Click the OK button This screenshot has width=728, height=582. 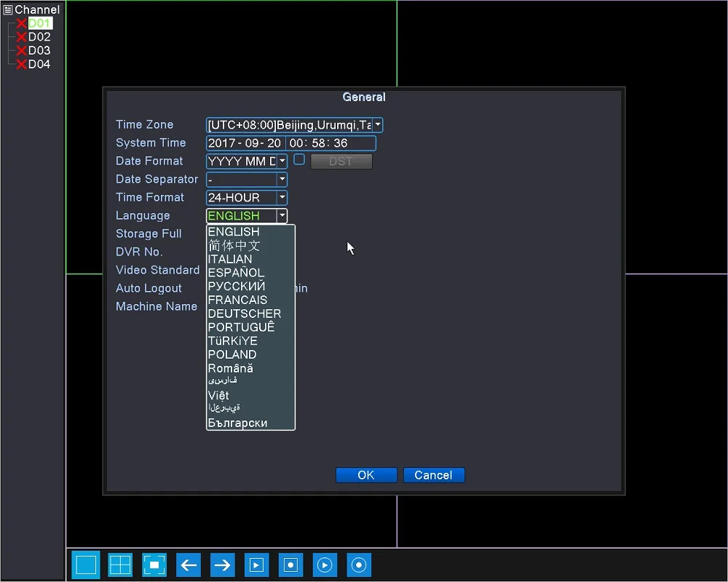click(x=366, y=475)
